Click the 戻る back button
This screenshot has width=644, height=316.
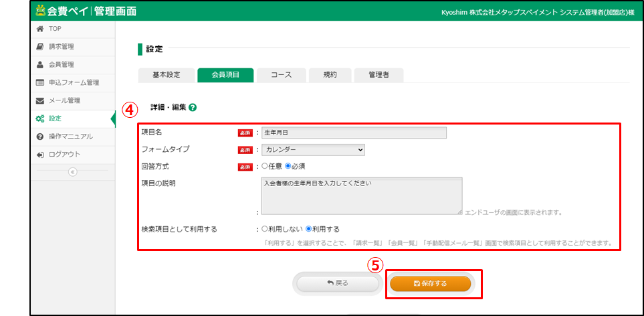(x=338, y=283)
